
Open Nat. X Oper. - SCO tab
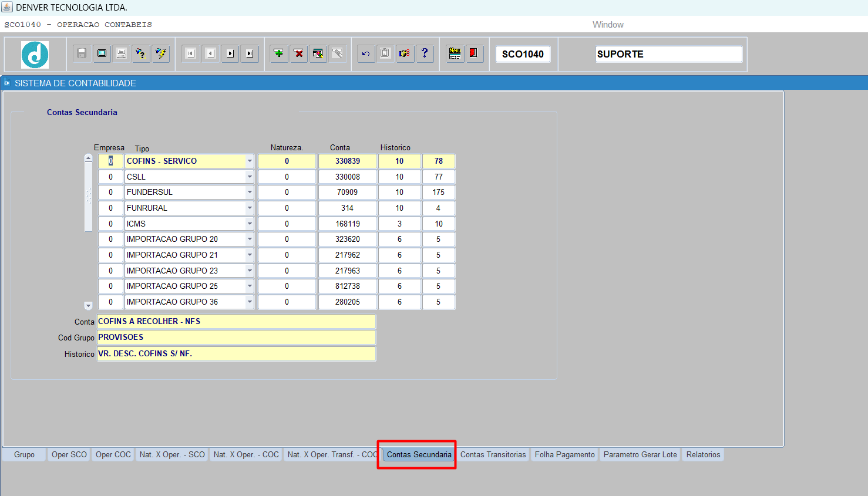coord(172,454)
